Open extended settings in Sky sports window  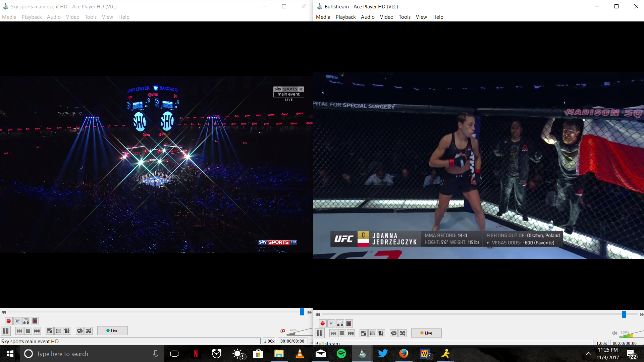[x=67, y=331]
